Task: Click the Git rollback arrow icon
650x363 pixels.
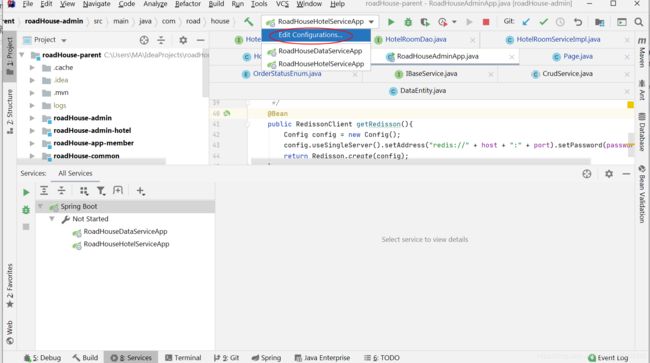Action: (578, 22)
